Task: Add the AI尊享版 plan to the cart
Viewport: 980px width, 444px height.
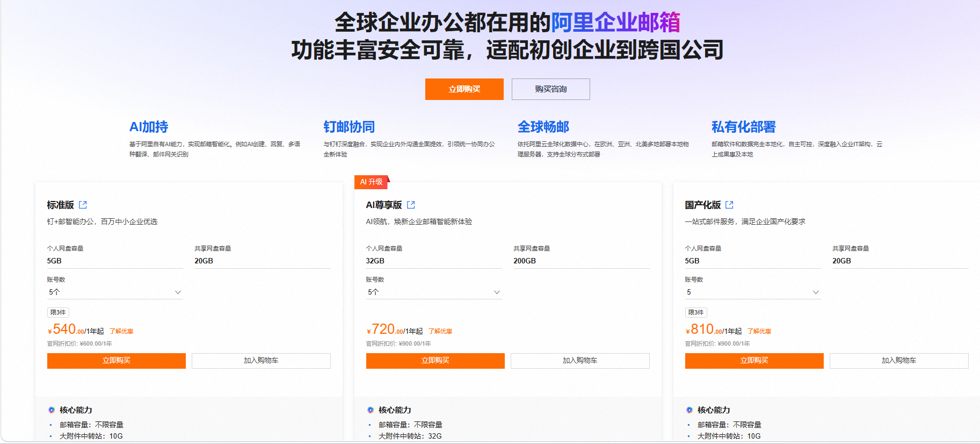Action: pyautogui.click(x=580, y=361)
